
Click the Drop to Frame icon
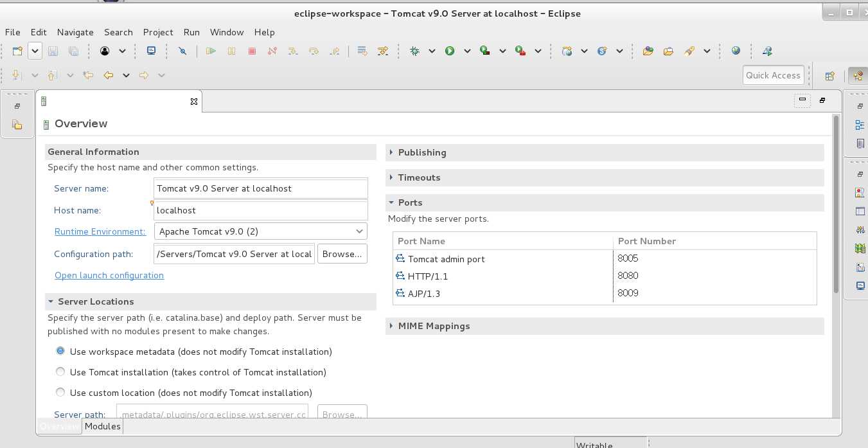(362, 51)
